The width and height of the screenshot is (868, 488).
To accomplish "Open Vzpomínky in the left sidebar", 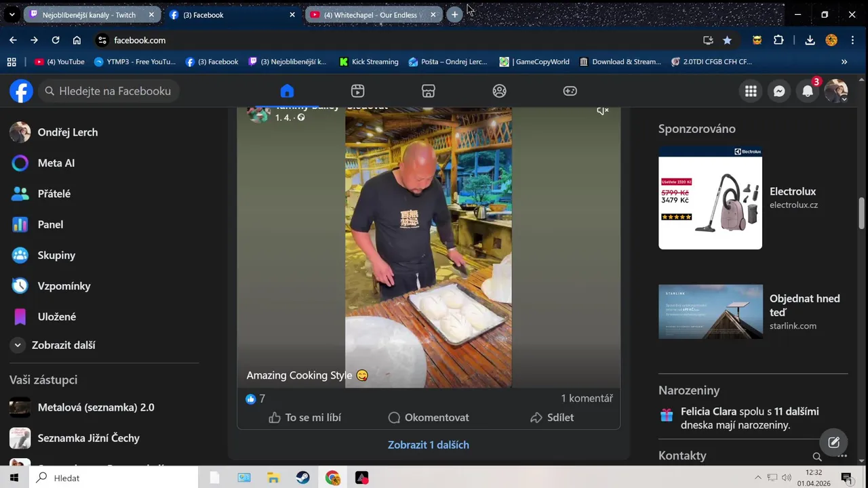I will (64, 286).
